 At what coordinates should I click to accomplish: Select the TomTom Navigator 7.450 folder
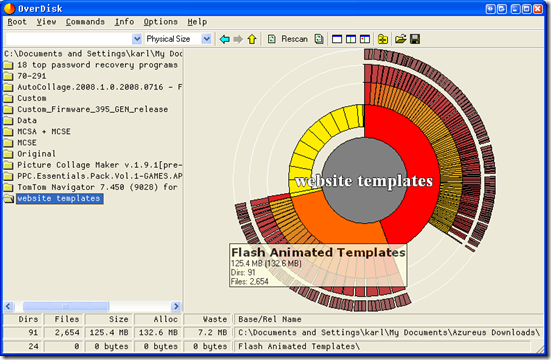[97, 187]
